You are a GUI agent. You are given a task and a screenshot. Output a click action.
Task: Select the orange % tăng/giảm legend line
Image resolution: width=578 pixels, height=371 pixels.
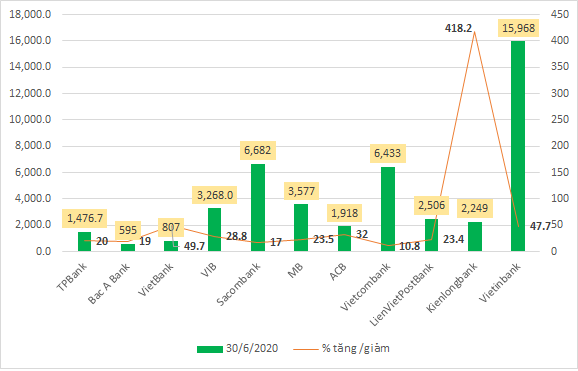[306, 349]
